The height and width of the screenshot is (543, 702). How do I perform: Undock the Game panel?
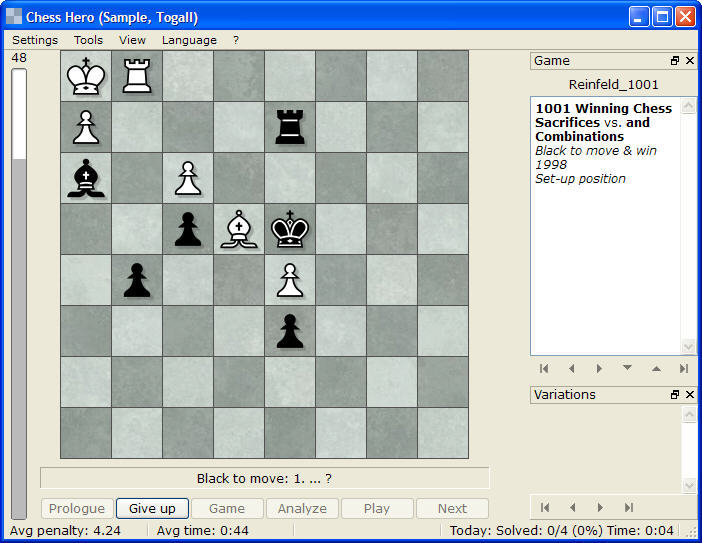[675, 60]
